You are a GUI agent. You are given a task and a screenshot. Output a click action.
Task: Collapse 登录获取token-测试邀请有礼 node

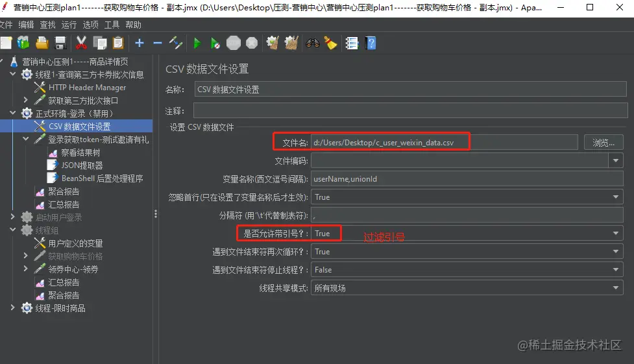tap(25, 139)
